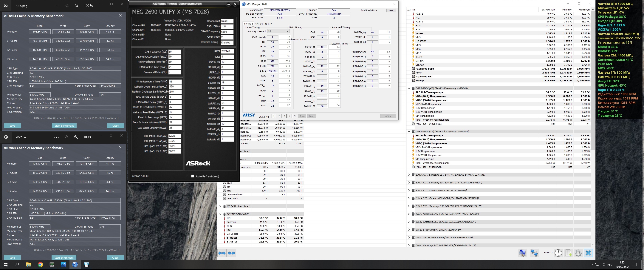Toggle Intel Real-Time OFF button
The height and width of the screenshot is (270, 644).
click(391, 10)
